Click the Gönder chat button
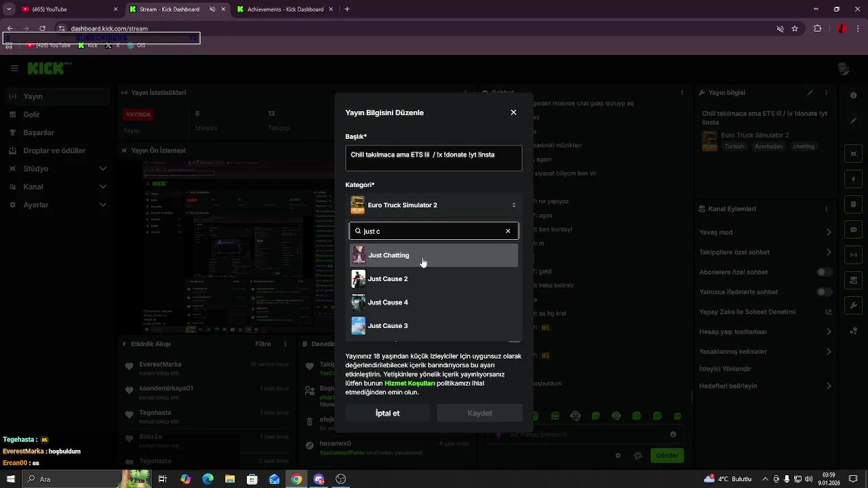The image size is (868, 488). coord(667,455)
